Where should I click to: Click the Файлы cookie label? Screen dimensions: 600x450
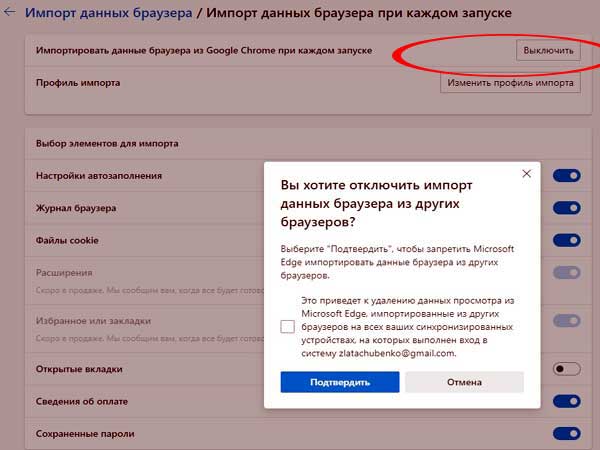(67, 240)
